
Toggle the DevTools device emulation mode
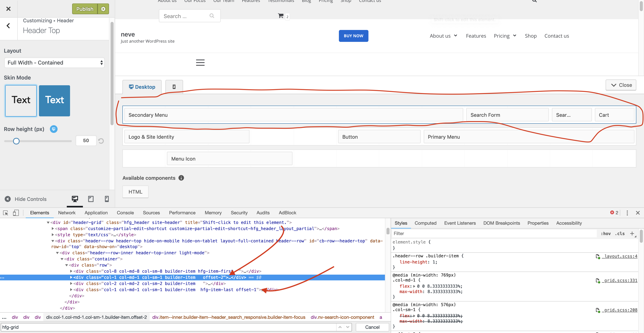click(16, 213)
